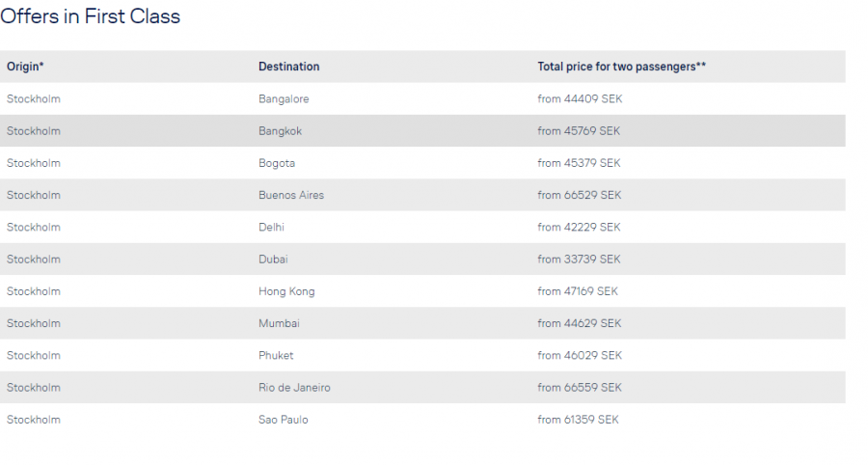Click the price from 44409 SEK
868x465 pixels.
[579, 99]
